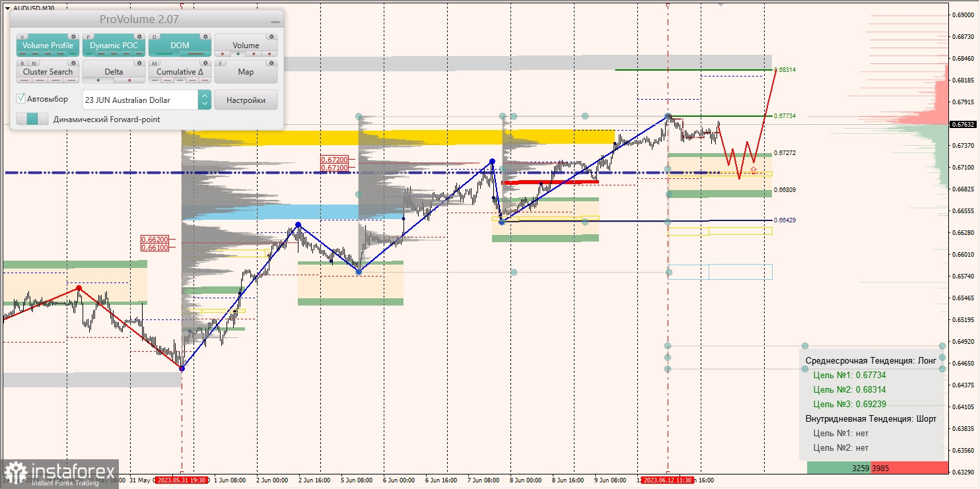Click Среднесрочная Тенденция: Лонг text

871,360
